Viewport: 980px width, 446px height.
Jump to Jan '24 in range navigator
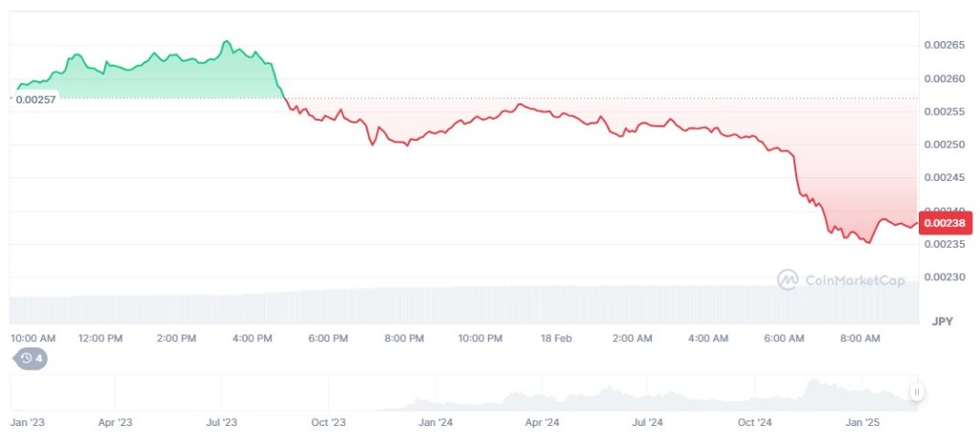pos(436,421)
